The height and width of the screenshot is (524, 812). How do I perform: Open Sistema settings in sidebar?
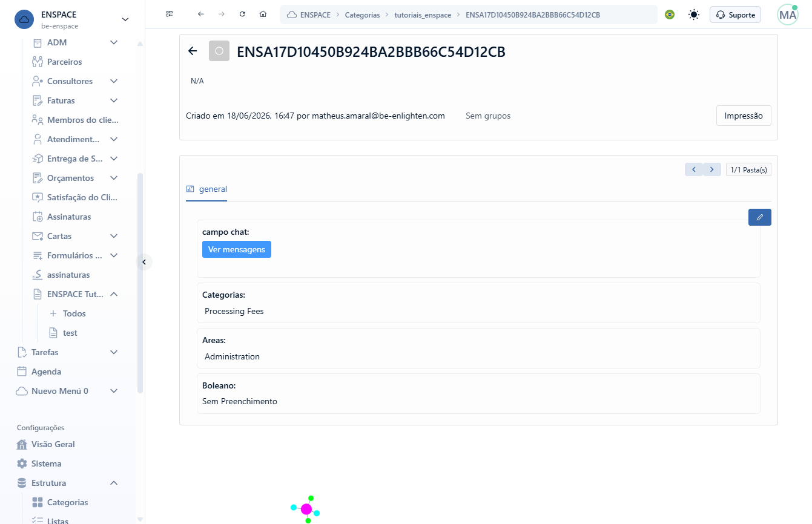[47, 463]
